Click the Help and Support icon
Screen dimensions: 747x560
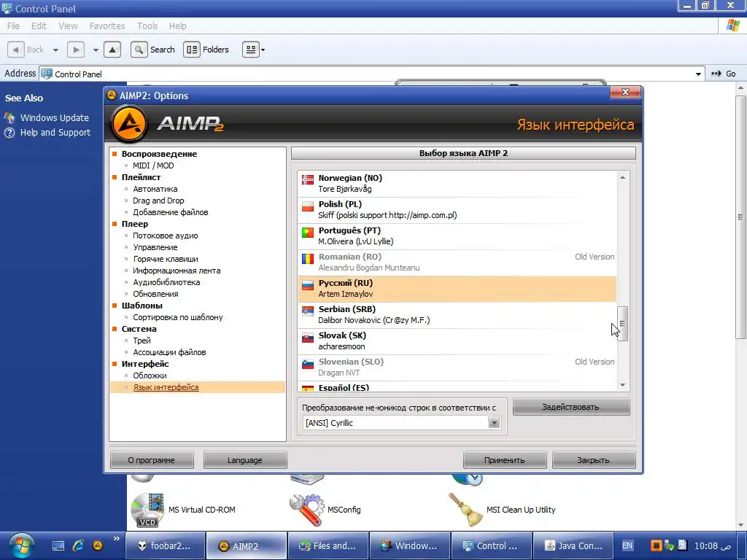tap(9, 133)
